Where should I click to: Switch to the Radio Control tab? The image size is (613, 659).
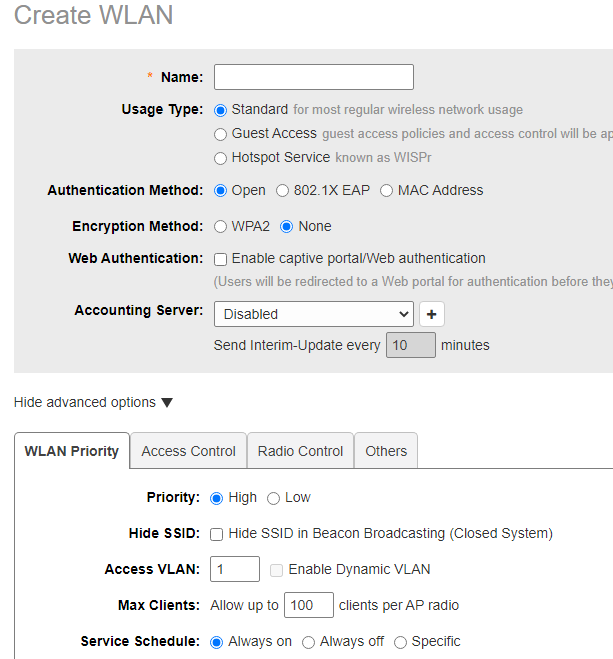pyautogui.click(x=300, y=451)
